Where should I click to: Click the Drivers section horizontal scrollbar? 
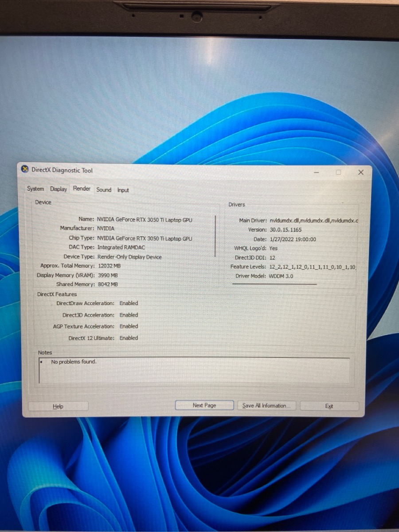pyautogui.click(x=274, y=284)
